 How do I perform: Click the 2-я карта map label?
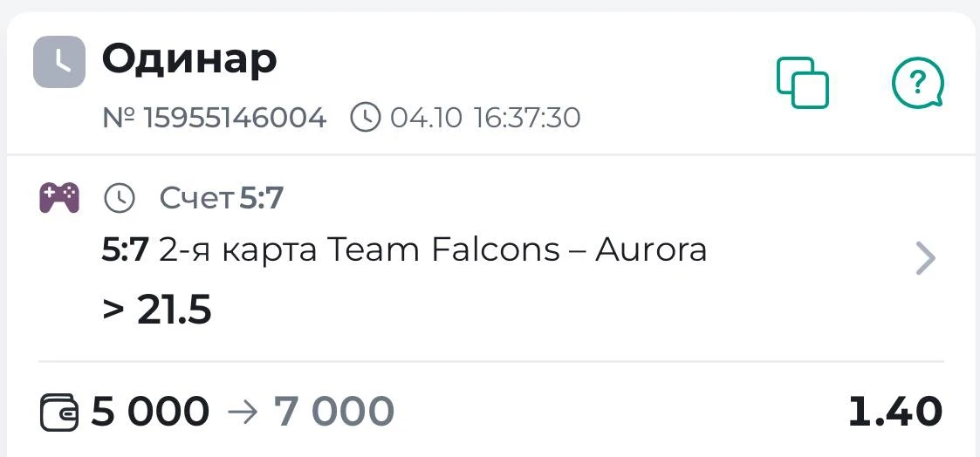point(239,251)
